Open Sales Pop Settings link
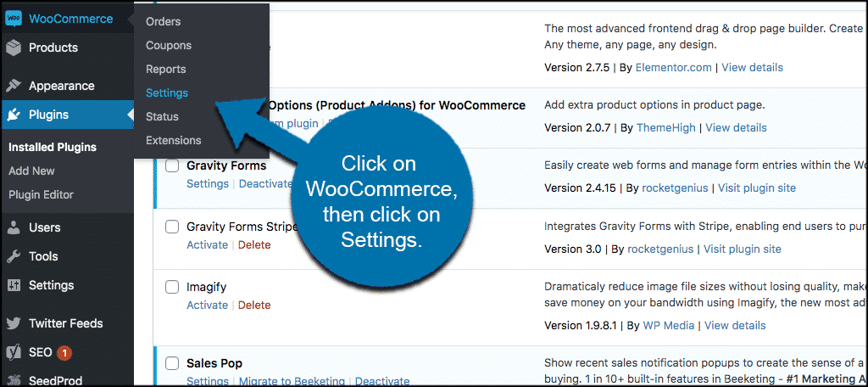The image size is (868, 387). pyautogui.click(x=208, y=381)
